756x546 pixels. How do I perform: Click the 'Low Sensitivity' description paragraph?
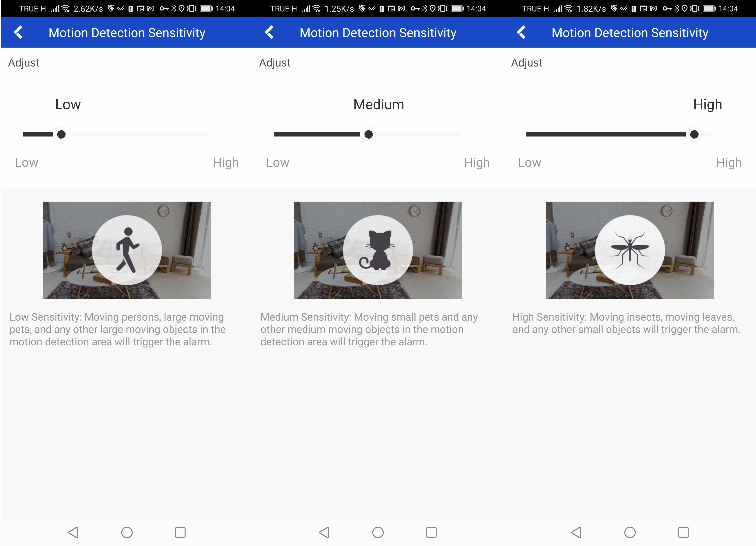[x=117, y=329]
